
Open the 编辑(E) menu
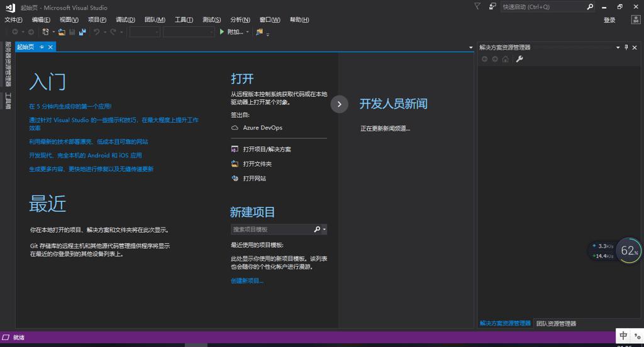click(x=41, y=19)
